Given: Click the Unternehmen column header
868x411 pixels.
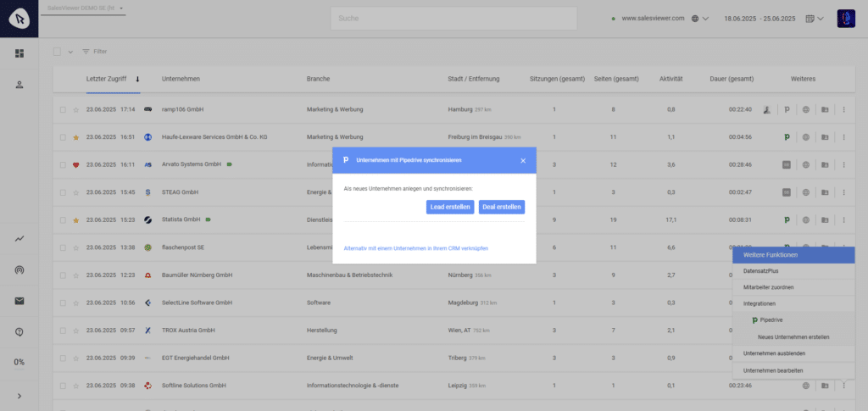Looking at the screenshot, I should click(x=181, y=79).
